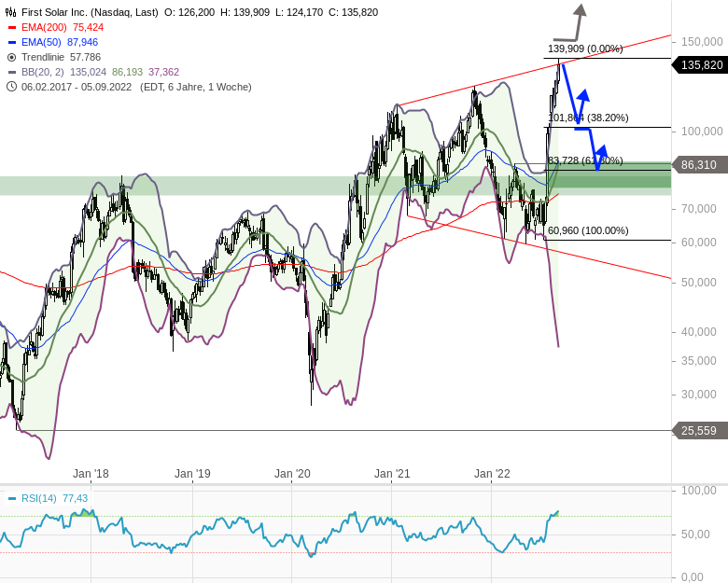Click the Jan '20 time axis label
This screenshot has height=583, width=728.
292,474
